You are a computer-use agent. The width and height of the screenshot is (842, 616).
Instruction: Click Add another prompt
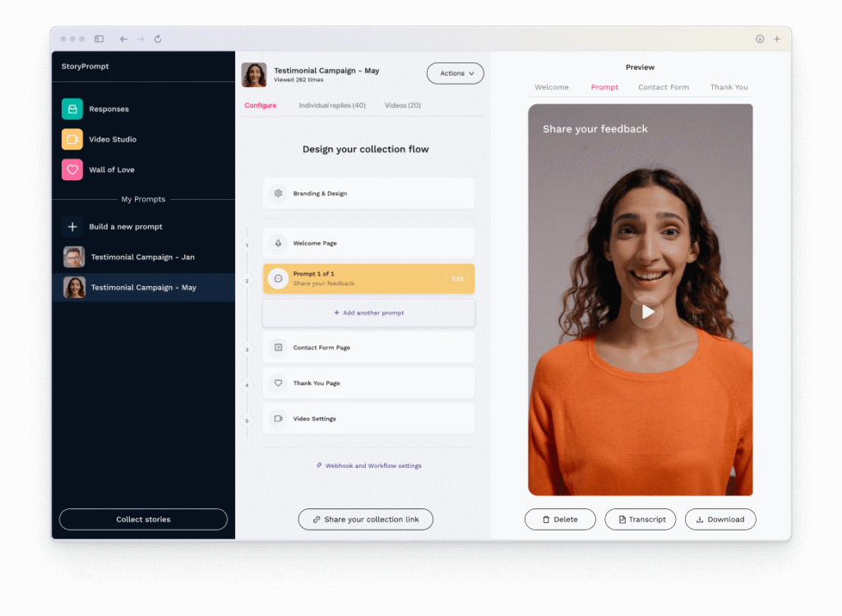(x=369, y=313)
